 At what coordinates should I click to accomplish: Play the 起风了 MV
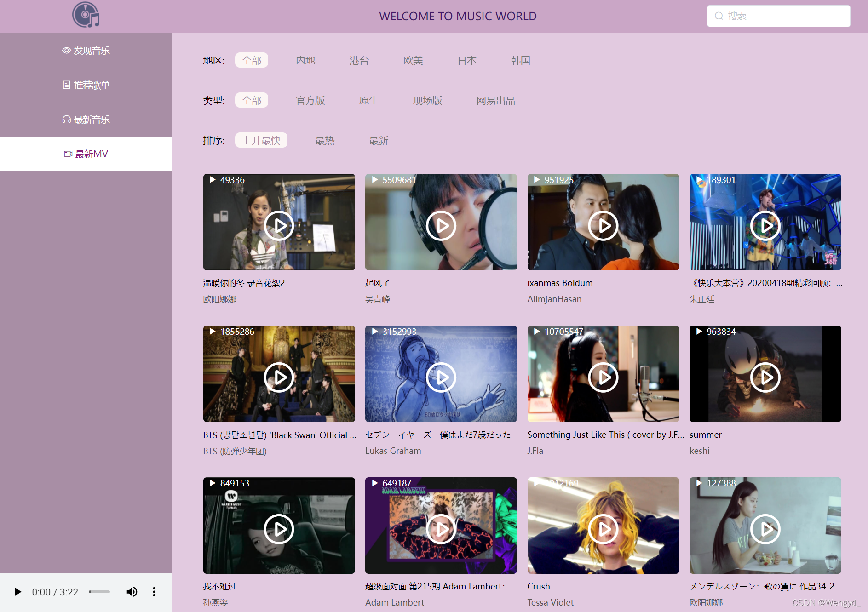click(x=441, y=226)
